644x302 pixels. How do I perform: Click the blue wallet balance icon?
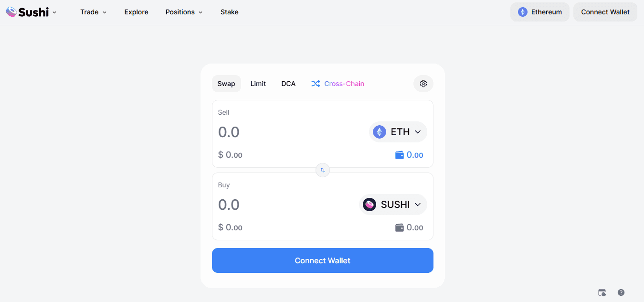(x=400, y=155)
